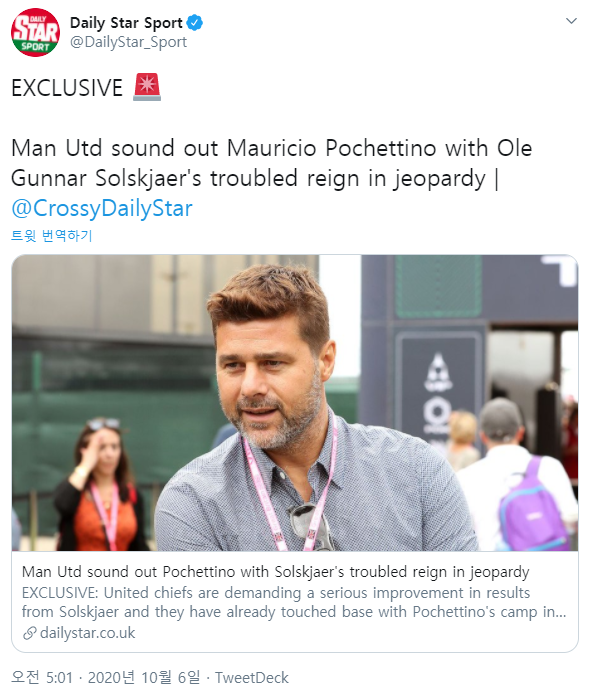589x695 pixels.
Task: Click the link card description text
Action: click(294, 602)
